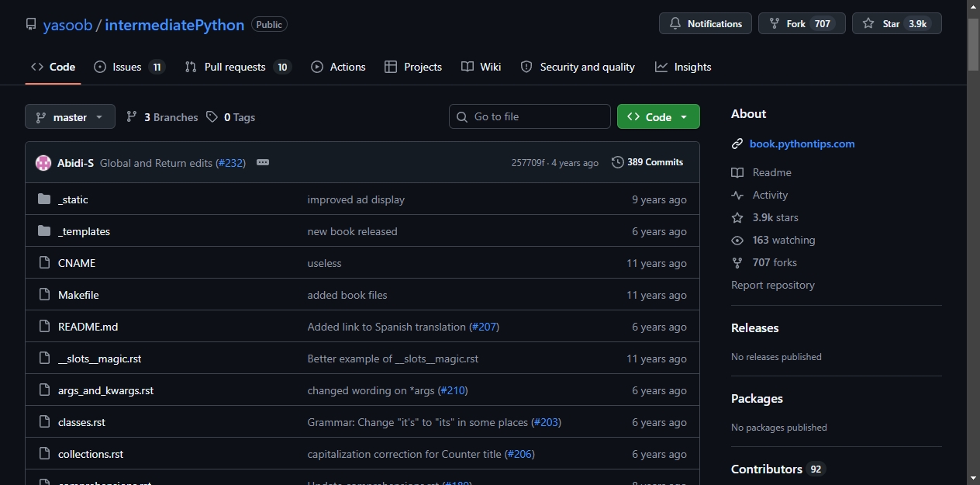
Task: Open the 'added book files' commit message
Action: point(347,295)
